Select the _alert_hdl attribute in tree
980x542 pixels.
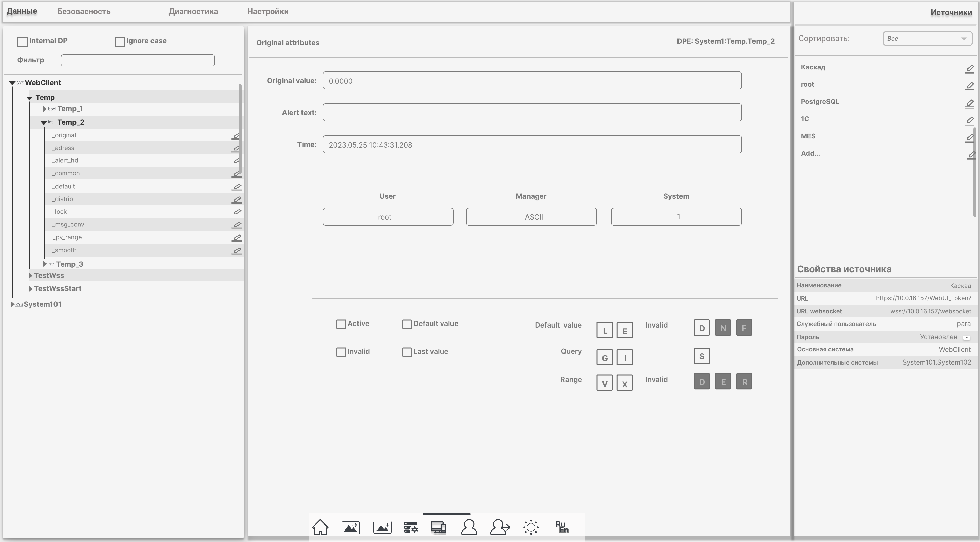tap(66, 160)
